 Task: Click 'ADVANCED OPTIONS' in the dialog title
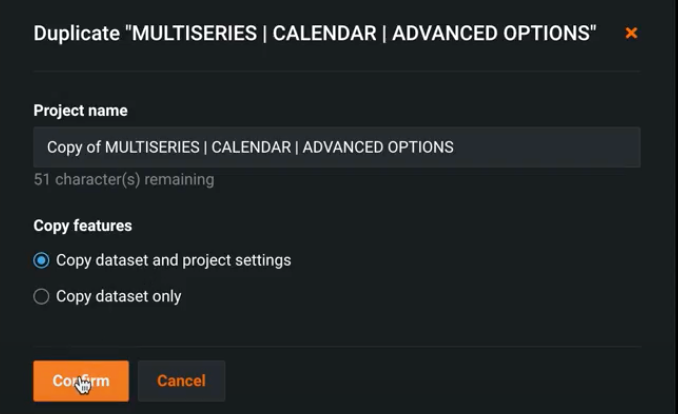click(x=490, y=33)
